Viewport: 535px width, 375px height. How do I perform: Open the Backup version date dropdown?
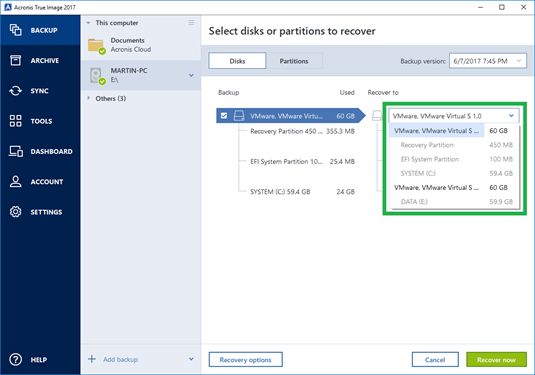coord(488,61)
